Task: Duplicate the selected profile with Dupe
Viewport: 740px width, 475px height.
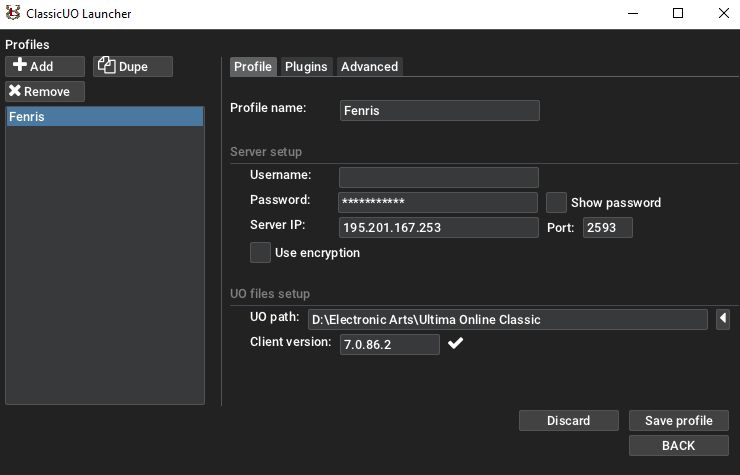Action: pos(133,67)
